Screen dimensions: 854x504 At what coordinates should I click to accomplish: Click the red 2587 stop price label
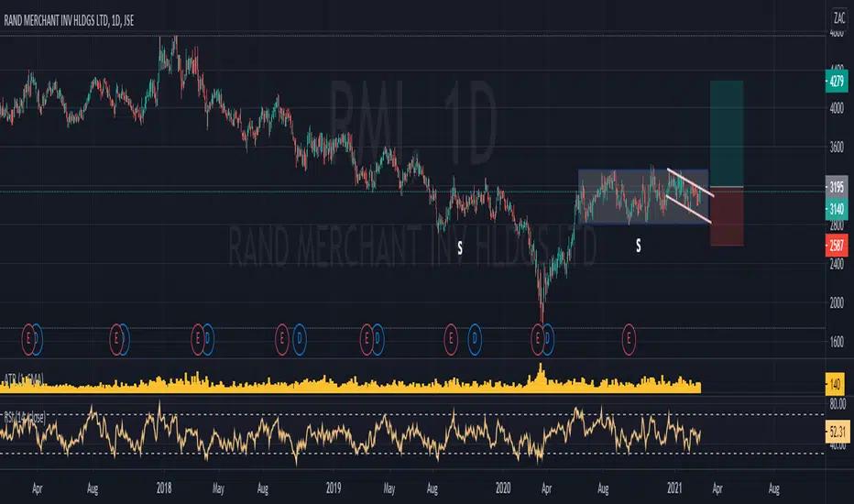coord(836,246)
